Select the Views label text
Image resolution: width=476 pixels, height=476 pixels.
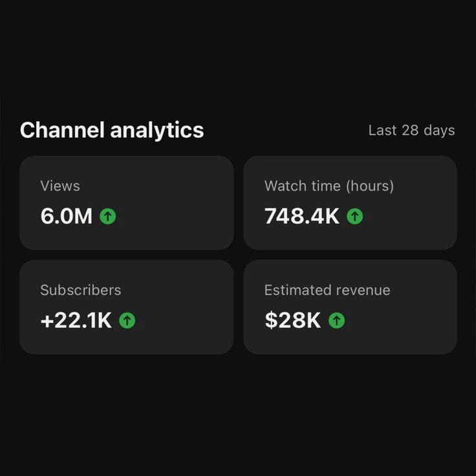(x=60, y=186)
